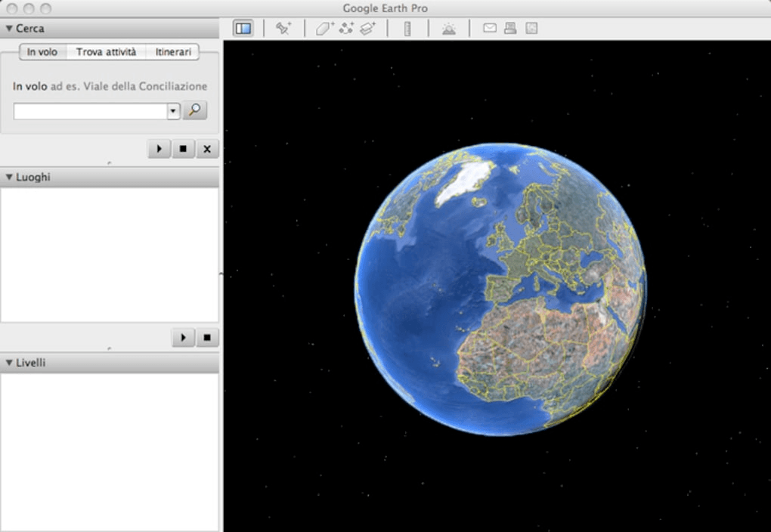The width and height of the screenshot is (771, 532).
Task: Activate the Ruler measurement tool
Action: (x=409, y=29)
